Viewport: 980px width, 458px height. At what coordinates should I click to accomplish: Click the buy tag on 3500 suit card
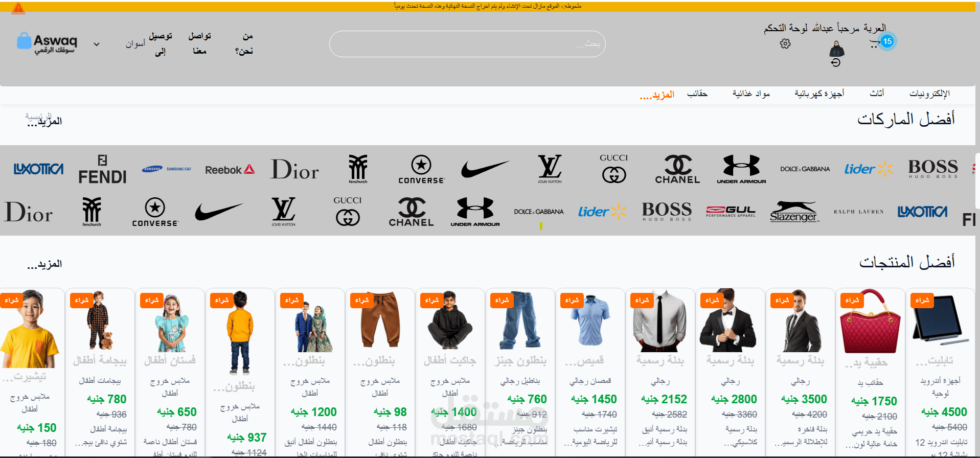782,301
